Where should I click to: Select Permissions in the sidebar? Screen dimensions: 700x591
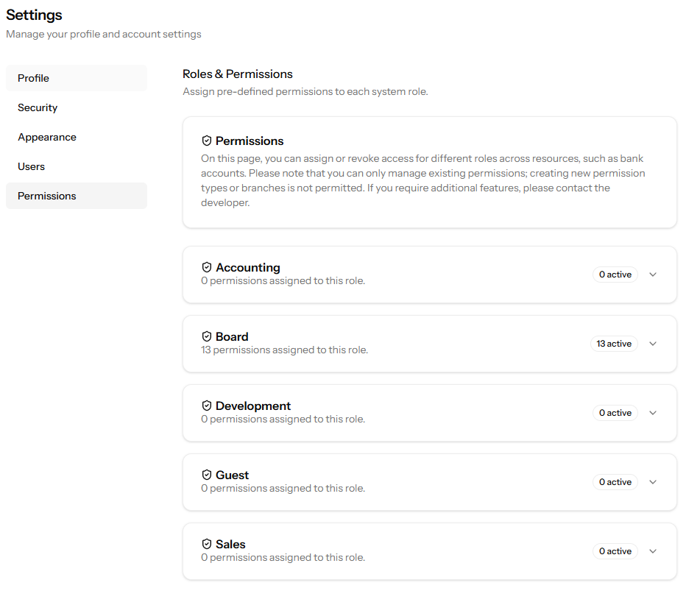pos(77,196)
